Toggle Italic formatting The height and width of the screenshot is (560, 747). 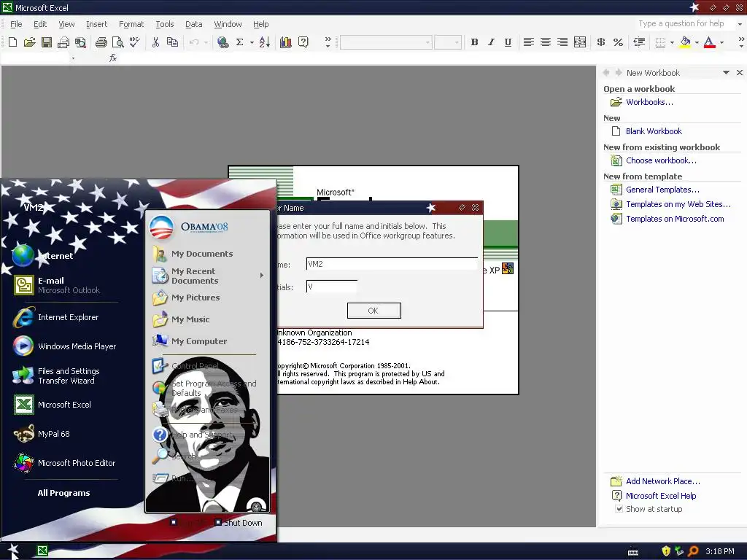point(491,42)
